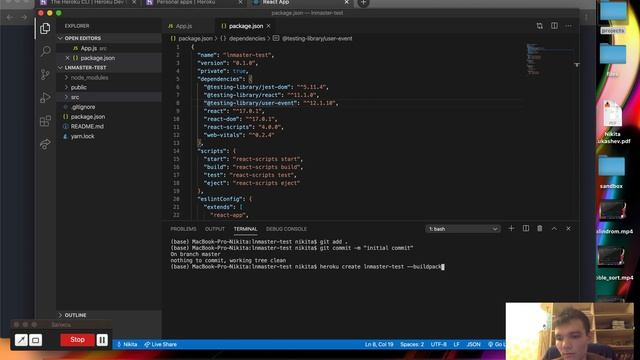Click Live Share in status bar
This screenshot has height=360, width=640.
pyautogui.click(x=160, y=344)
